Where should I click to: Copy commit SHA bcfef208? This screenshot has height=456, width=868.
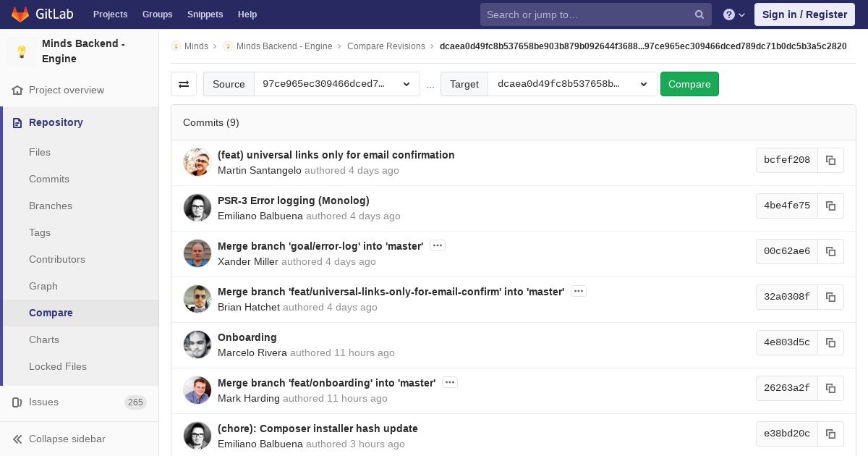click(x=830, y=160)
